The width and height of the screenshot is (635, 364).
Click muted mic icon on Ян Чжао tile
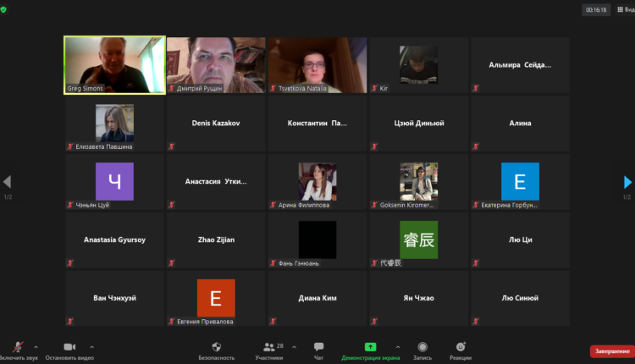pyautogui.click(x=374, y=322)
